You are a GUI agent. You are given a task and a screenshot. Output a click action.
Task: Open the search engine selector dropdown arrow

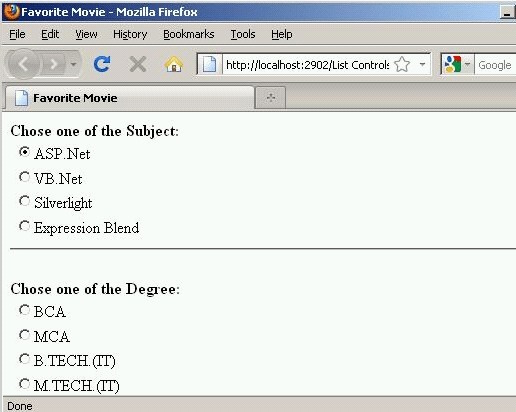click(467, 64)
